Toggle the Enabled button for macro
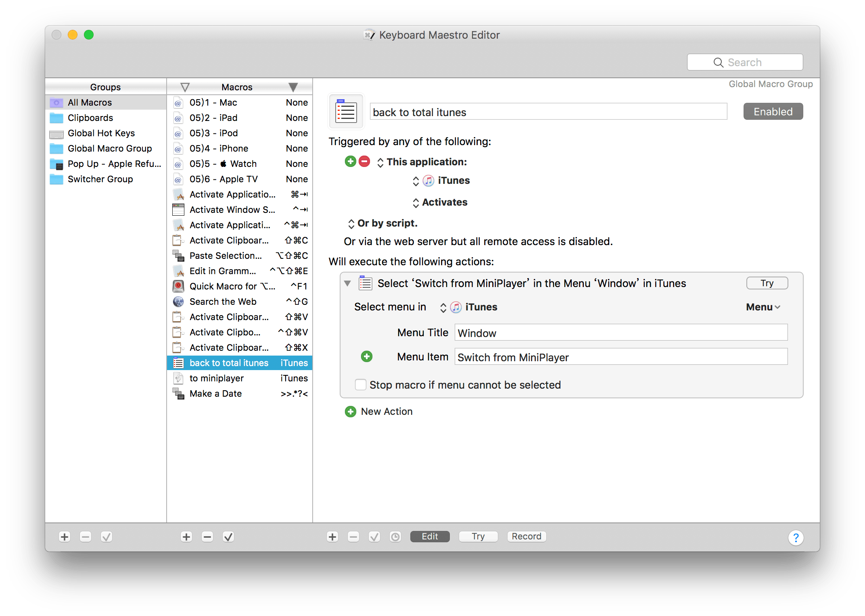This screenshot has height=616, width=865. coord(773,112)
